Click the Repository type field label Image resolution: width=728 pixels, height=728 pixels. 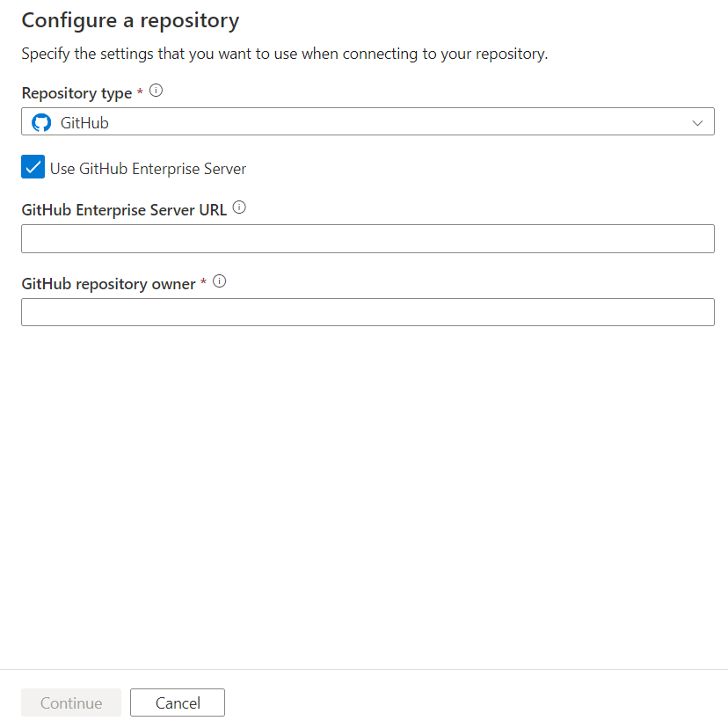77,92
